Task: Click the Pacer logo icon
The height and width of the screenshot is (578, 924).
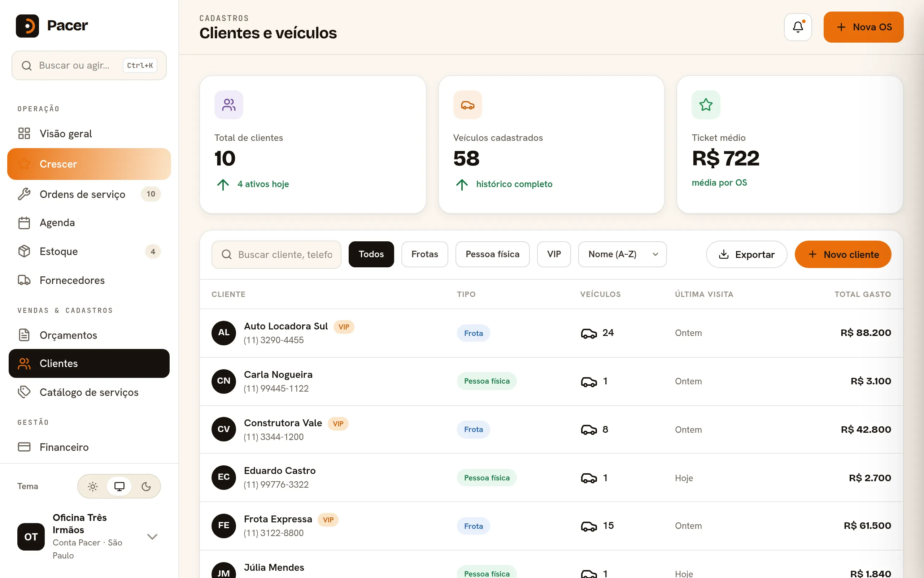Action: pyautogui.click(x=27, y=26)
